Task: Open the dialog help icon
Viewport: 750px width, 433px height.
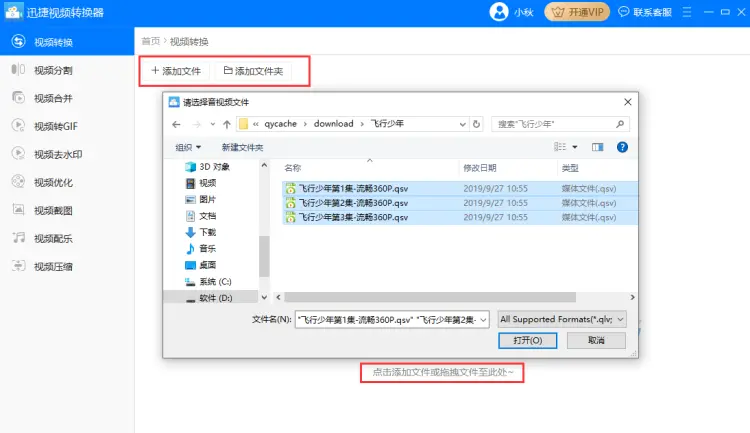Action: [x=622, y=147]
